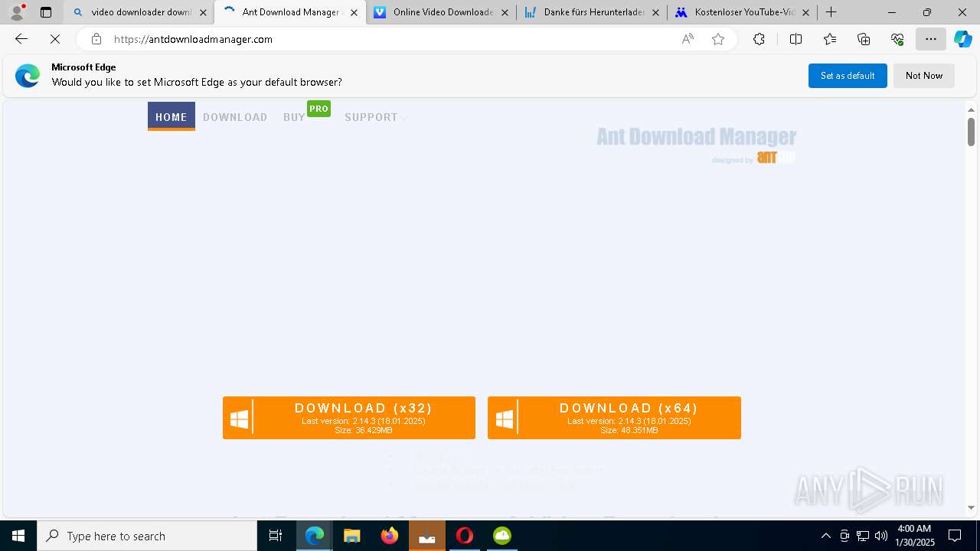The height and width of the screenshot is (551, 980).
Task: Close the Ant Download Manager tab
Action: tap(354, 12)
